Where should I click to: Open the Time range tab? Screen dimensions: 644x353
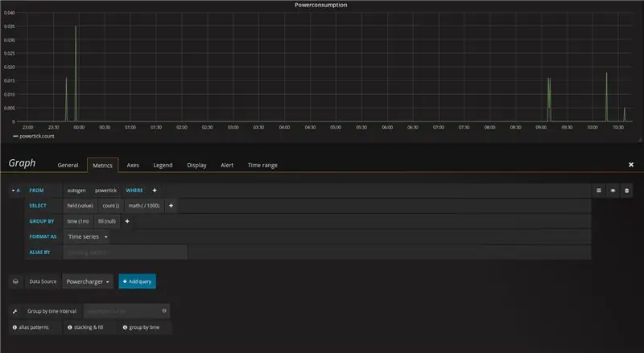pos(262,165)
